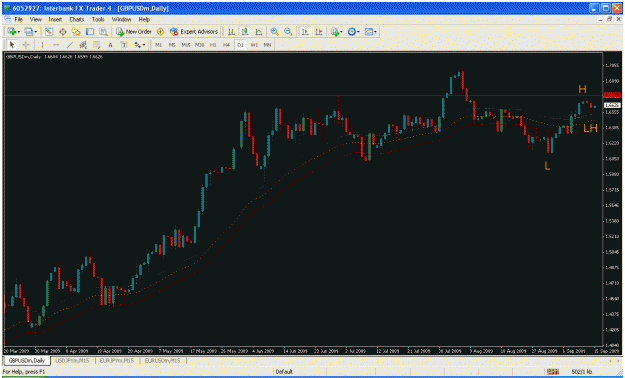Switch chart to line chart style
Screen dimensions: 625x378
[x=259, y=32]
